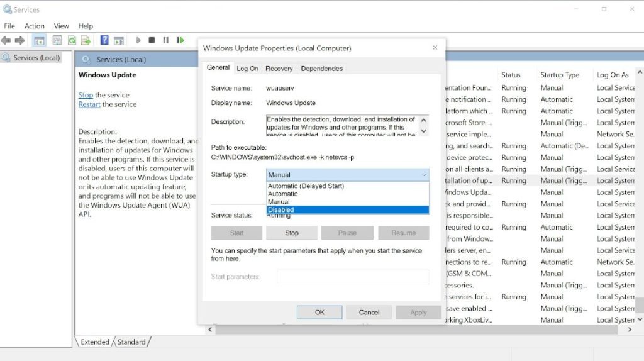Click the Restart Service toolbar icon
This screenshot has width=644, height=361.
click(180, 40)
